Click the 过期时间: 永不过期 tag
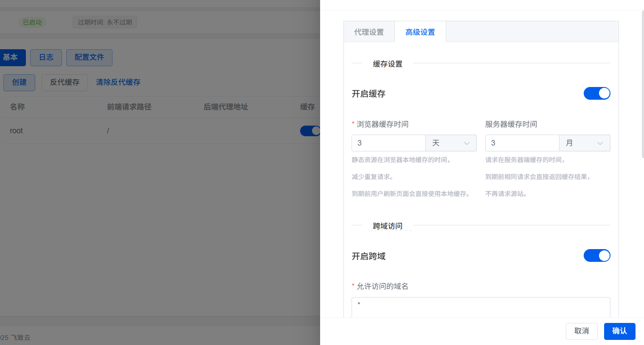 [x=105, y=22]
